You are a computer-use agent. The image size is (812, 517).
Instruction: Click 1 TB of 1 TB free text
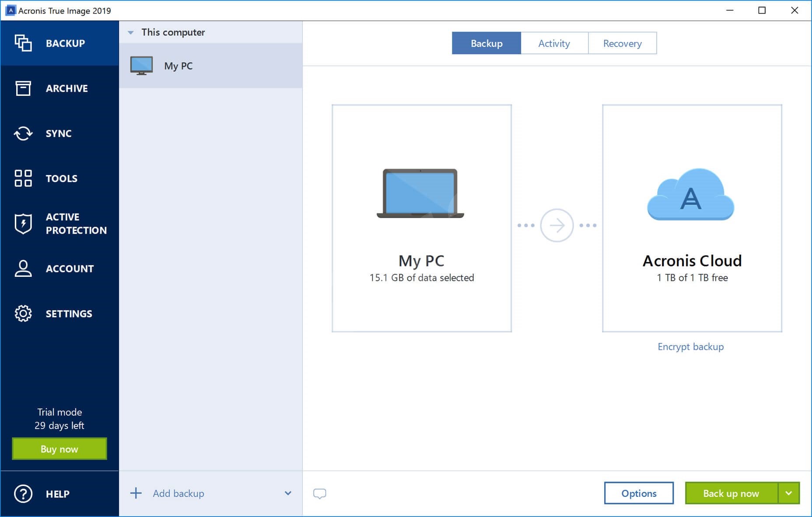692,278
